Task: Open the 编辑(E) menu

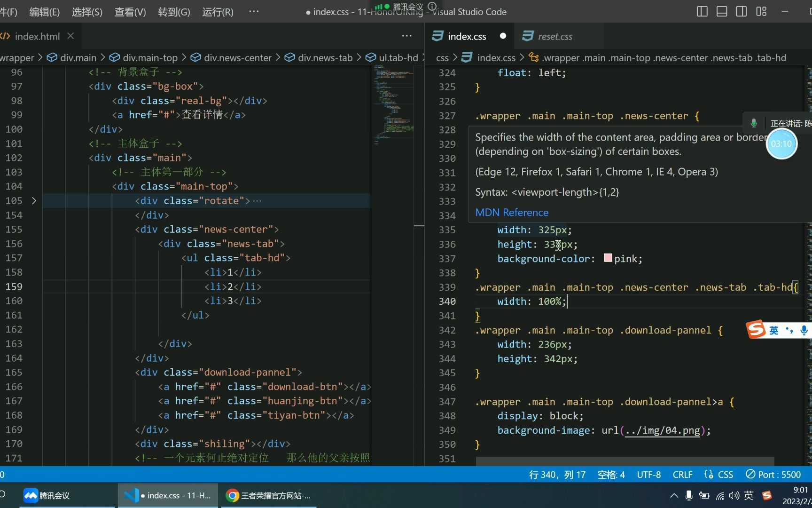Action: pos(45,12)
